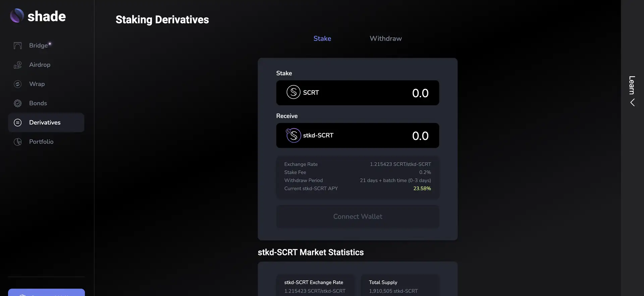Viewport: 644px width, 296px height.
Task: Select the Stake tab
Action: coord(322,39)
